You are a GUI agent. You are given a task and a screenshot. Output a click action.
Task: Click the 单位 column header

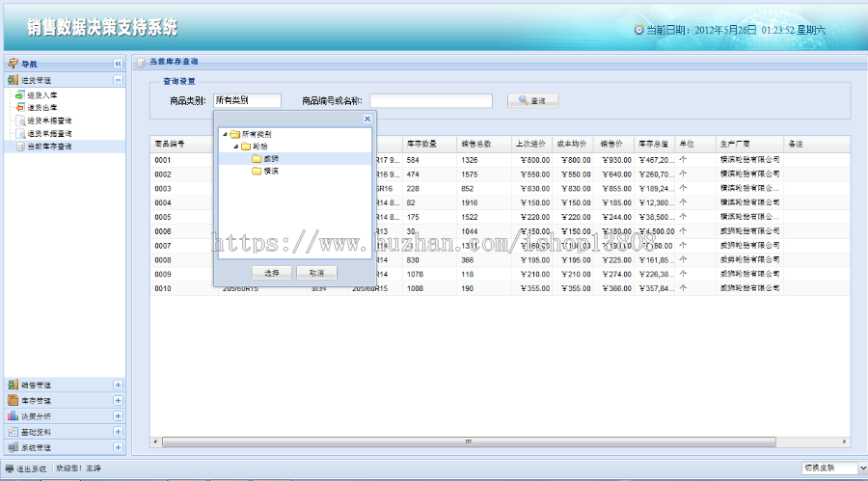pos(695,144)
